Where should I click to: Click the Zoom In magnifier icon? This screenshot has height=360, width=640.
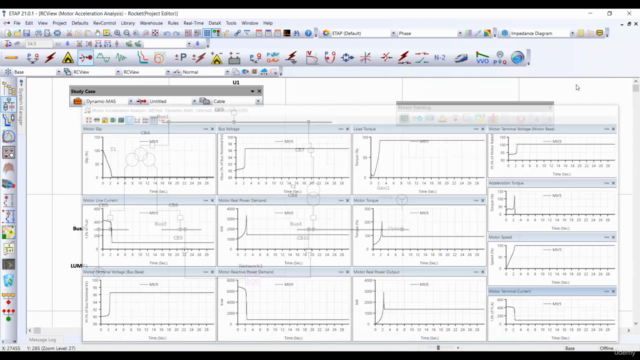118,33
